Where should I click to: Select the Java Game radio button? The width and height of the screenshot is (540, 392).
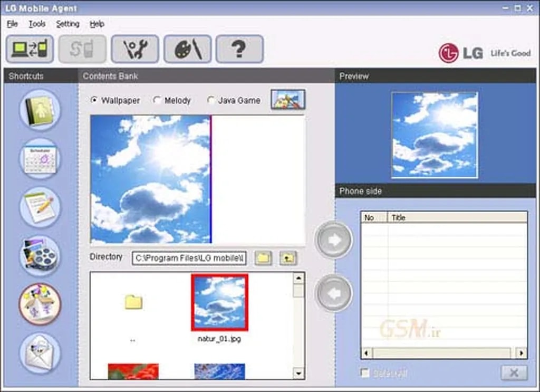point(211,100)
